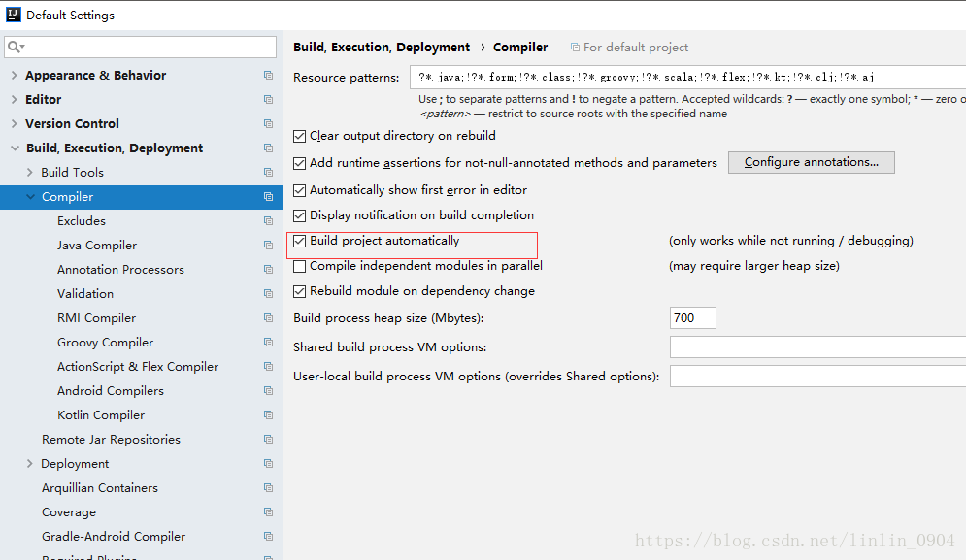Open Android Compilers settings
Viewport: 966px width, 560px height.
[x=111, y=390]
